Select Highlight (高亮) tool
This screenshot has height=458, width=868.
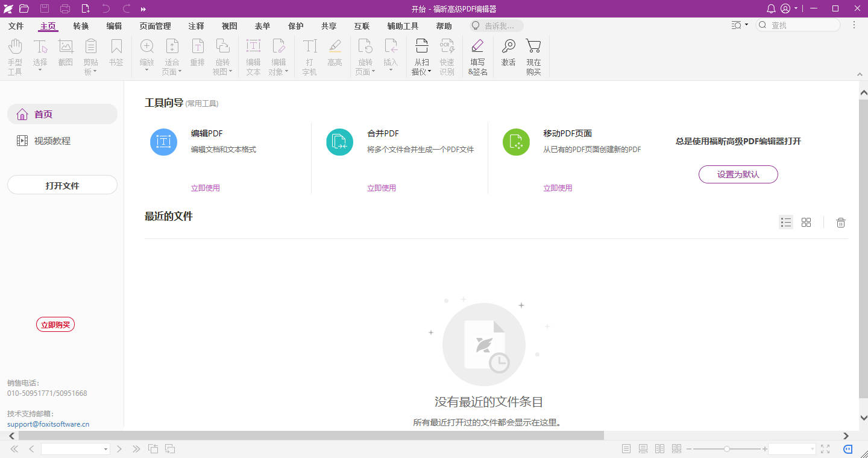coord(335,52)
